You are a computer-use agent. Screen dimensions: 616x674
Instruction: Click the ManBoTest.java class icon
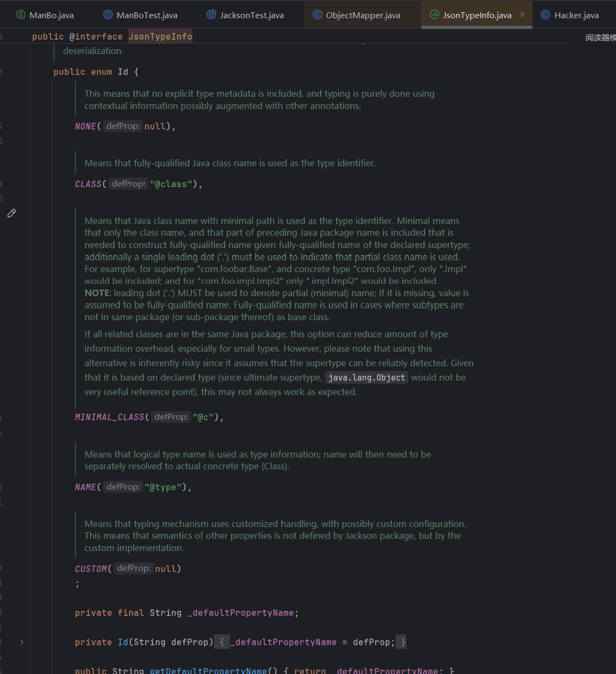[108, 15]
